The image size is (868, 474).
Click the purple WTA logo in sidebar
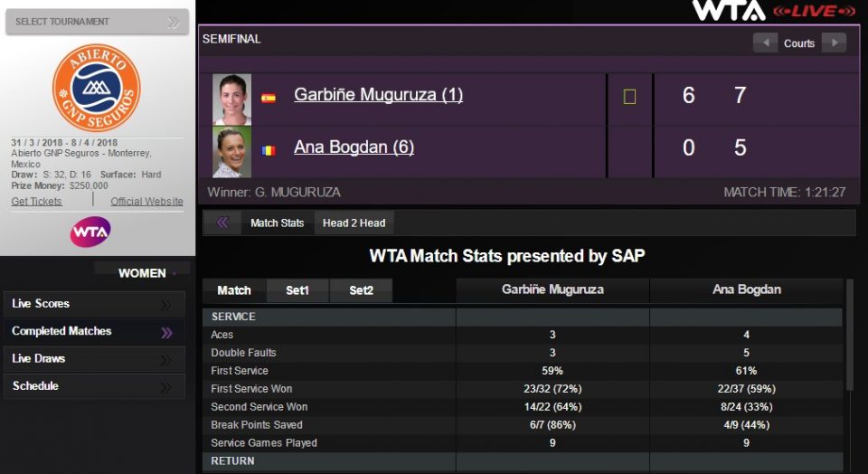pyautogui.click(x=90, y=232)
